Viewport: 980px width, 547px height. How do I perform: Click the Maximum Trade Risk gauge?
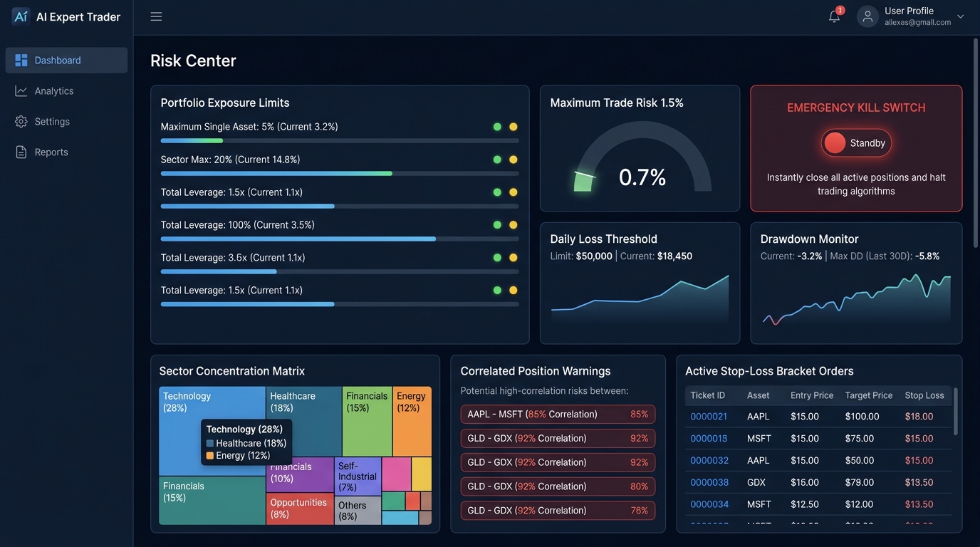pos(642,157)
